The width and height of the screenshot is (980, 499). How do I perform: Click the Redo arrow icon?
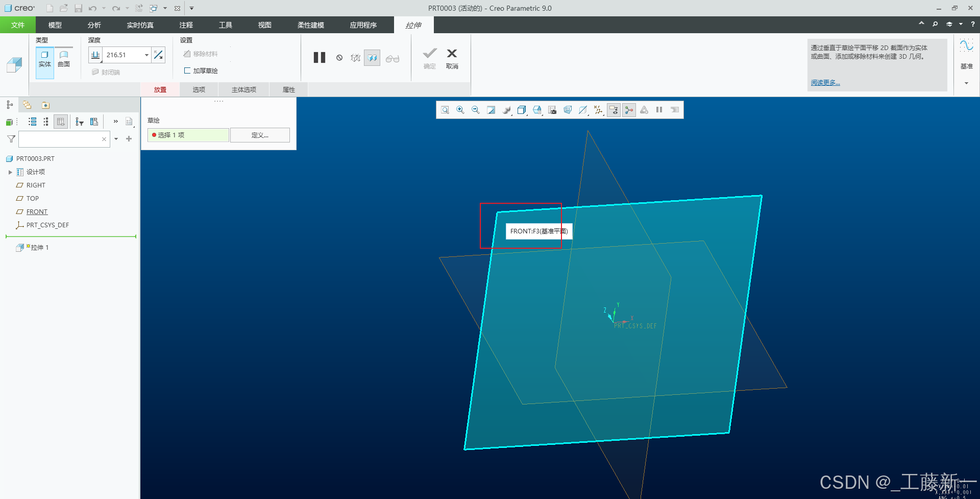coord(116,8)
